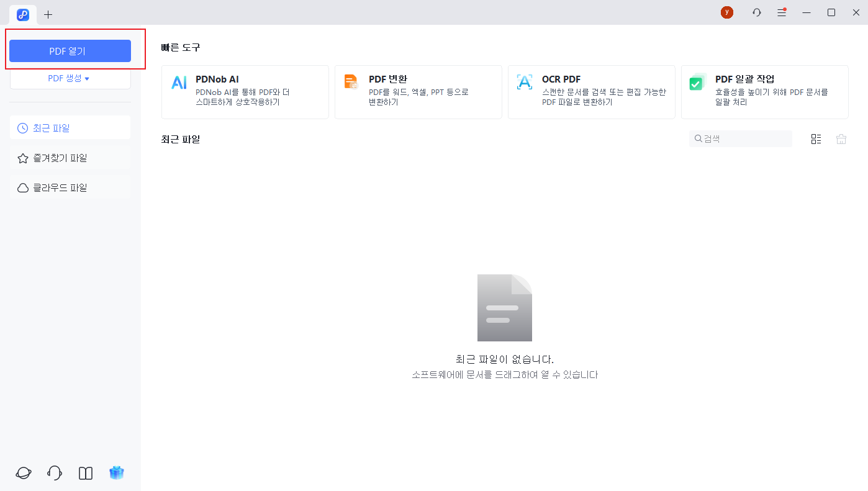Select the PDF 변환 conversion tool

[418, 92]
